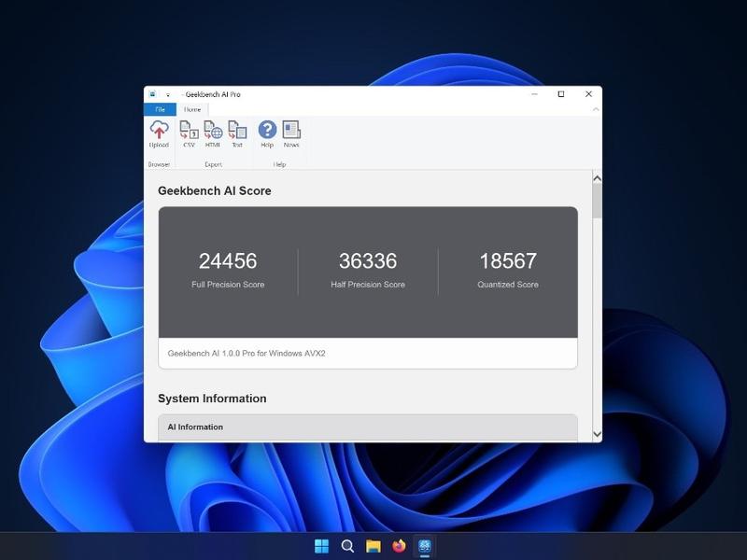Export results as HTML

213,134
